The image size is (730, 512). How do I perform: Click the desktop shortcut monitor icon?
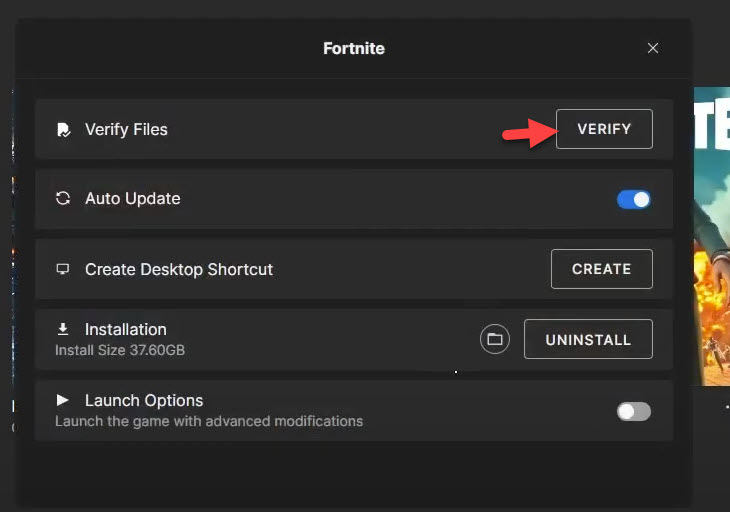[63, 269]
